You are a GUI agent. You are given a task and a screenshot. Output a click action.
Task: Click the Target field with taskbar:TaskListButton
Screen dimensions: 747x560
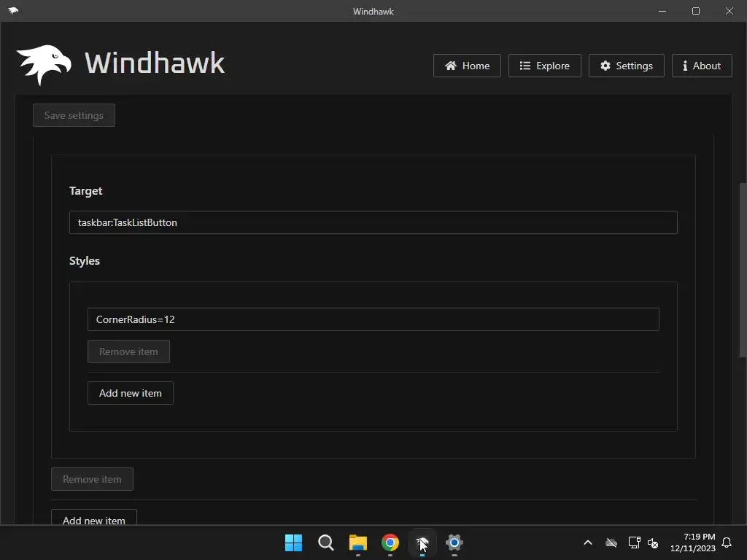373,222
